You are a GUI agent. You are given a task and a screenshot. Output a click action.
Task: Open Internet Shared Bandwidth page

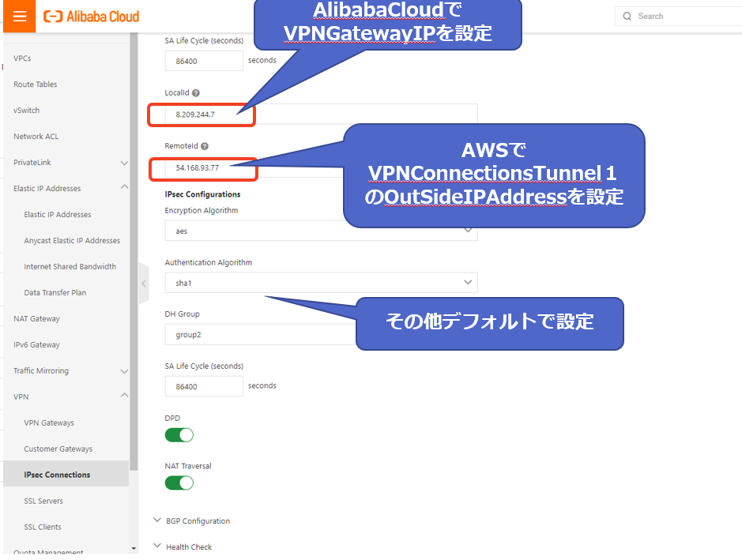pos(70,266)
